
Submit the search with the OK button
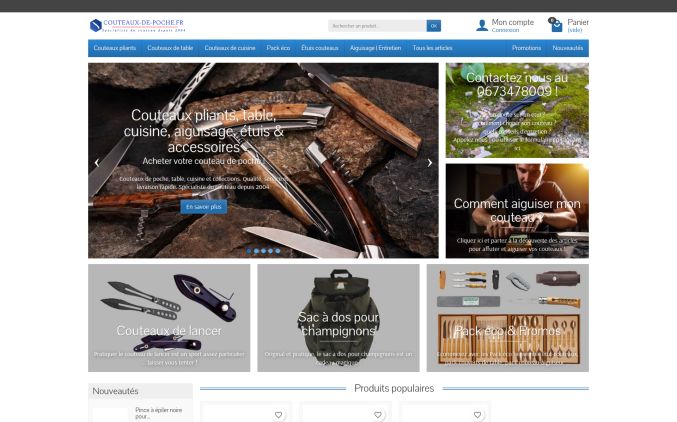coord(433,26)
